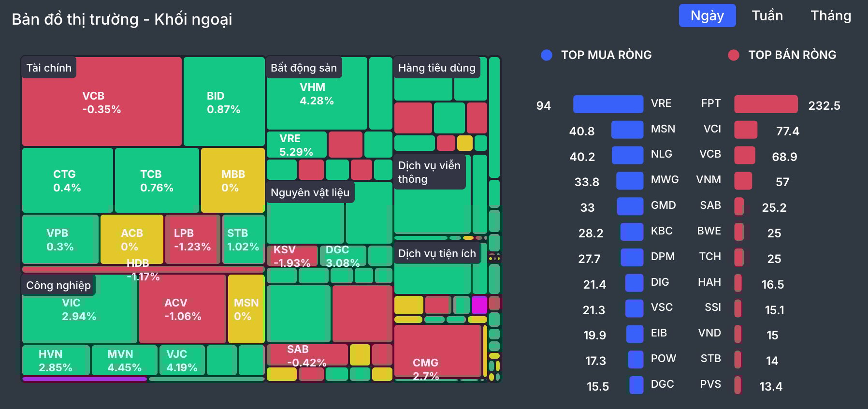
Task: Select the VHM 4.28% treemap tile
Action: pos(317,93)
